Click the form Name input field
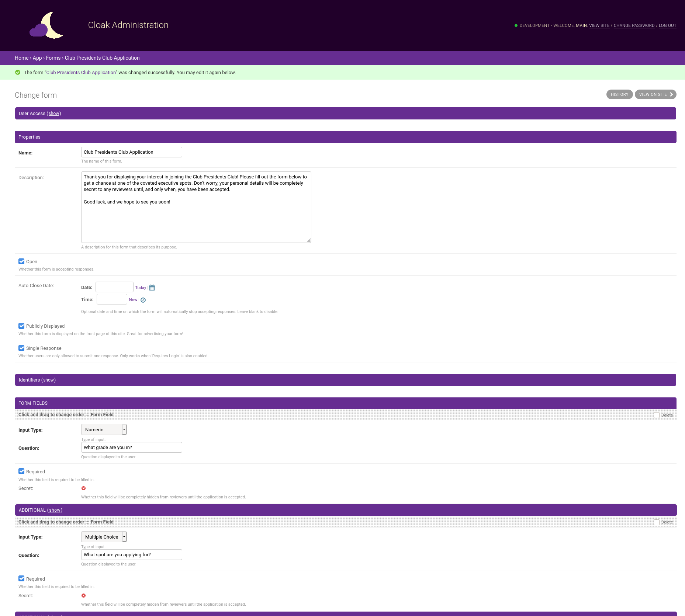The width and height of the screenshot is (685, 616). click(132, 152)
